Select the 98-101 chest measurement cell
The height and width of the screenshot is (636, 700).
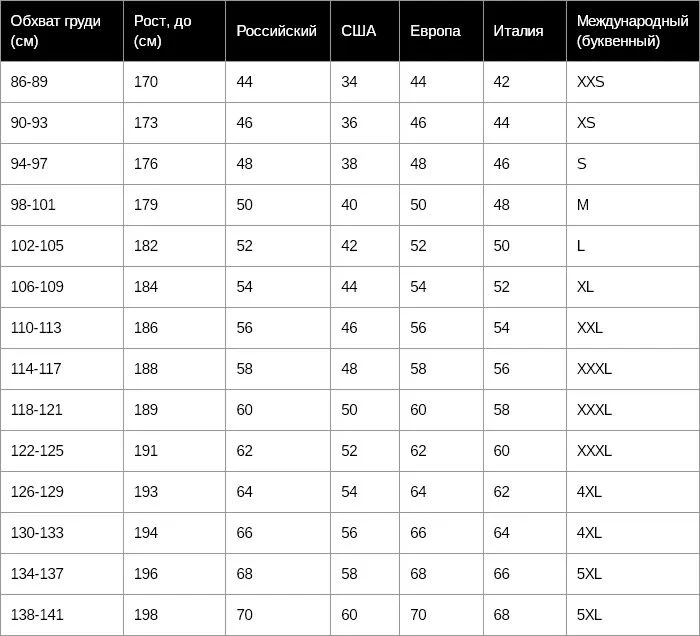coord(62,205)
